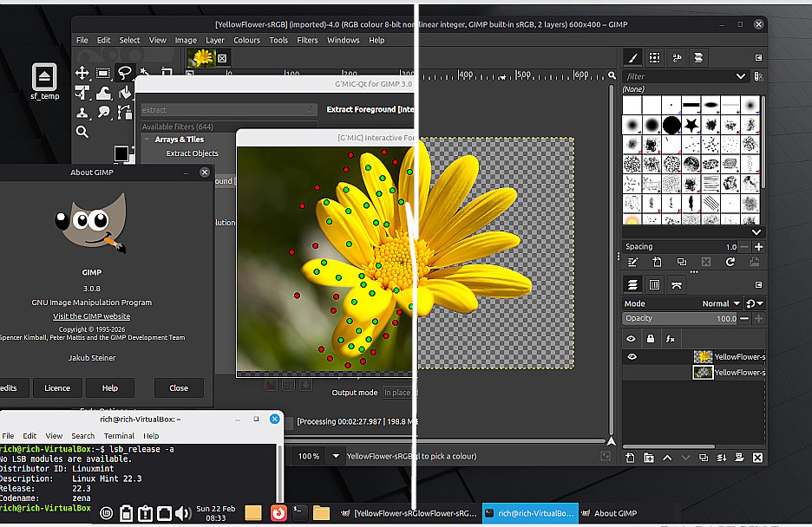Open the Filters menu
This screenshot has height=527, width=812.
pos(307,40)
